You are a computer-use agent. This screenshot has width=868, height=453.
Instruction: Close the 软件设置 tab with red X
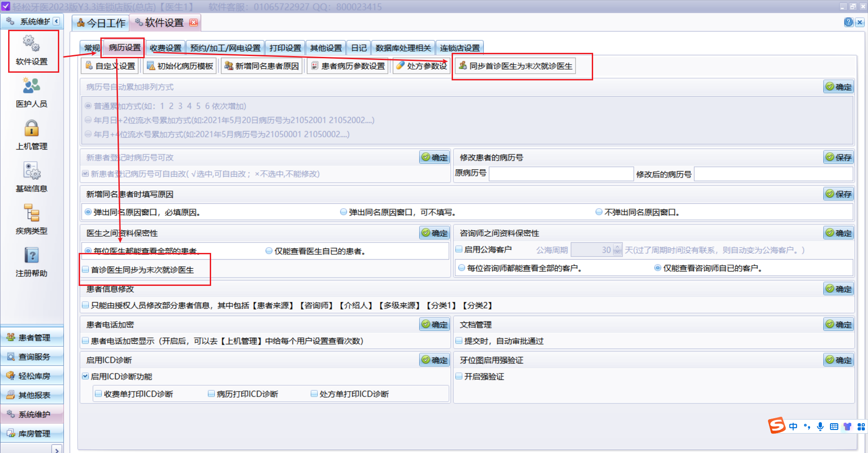pos(193,23)
